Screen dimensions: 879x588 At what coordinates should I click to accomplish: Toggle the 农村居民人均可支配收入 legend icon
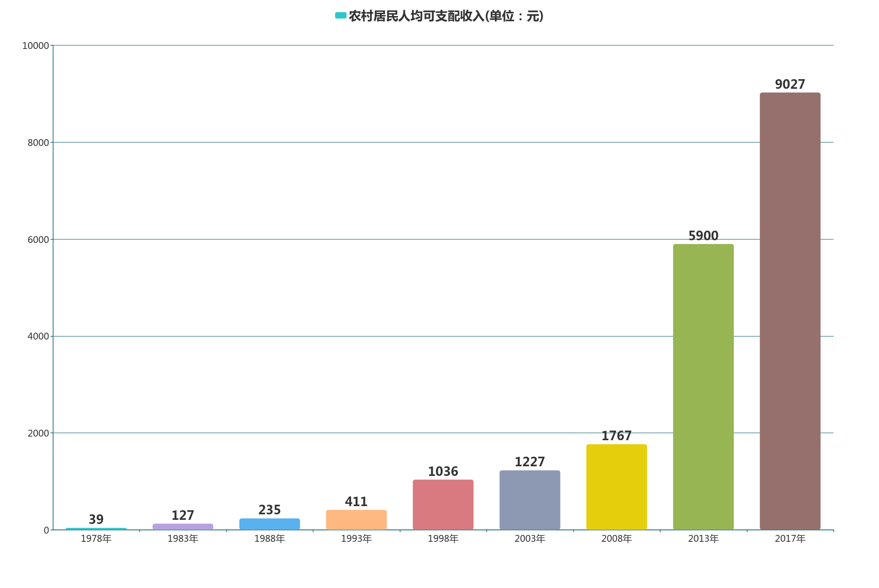(x=341, y=16)
